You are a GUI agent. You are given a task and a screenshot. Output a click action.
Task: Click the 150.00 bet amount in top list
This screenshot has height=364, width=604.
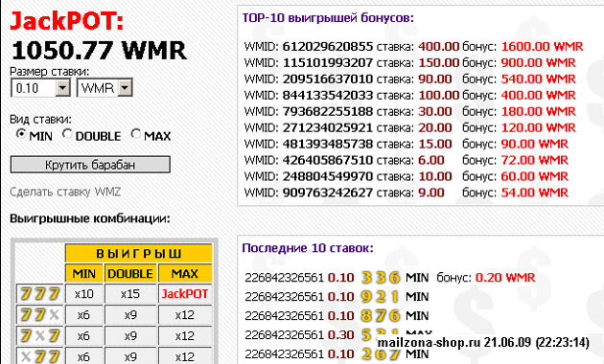pos(439,62)
